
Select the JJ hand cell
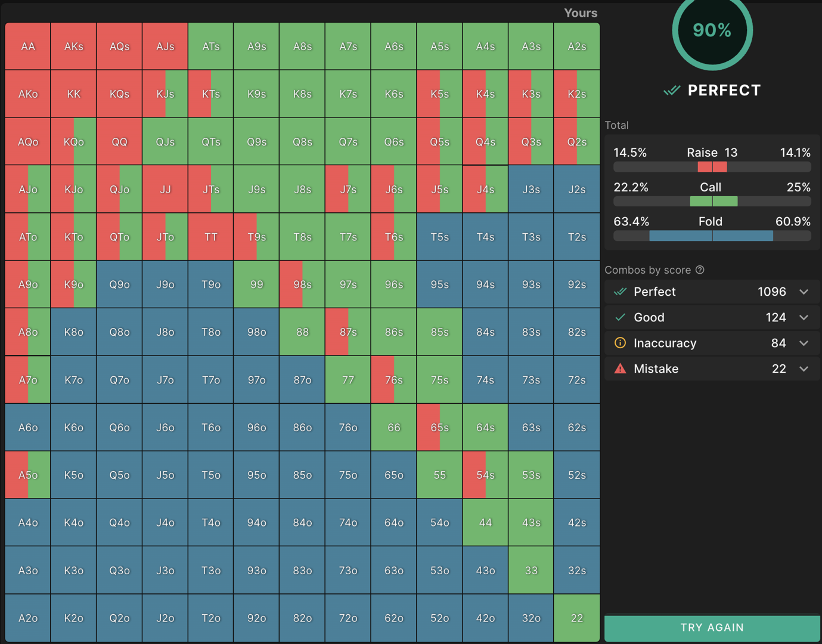coord(165,190)
